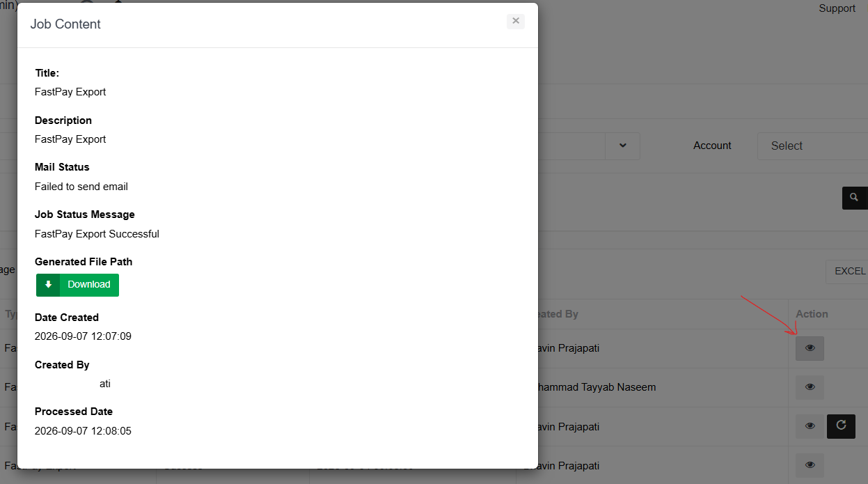Click the Generated File Path label

(84, 262)
